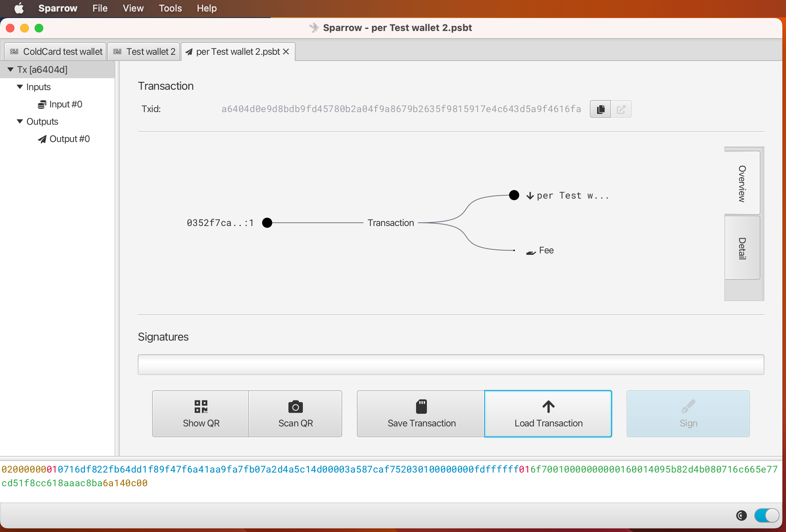Click the Show QR button

click(x=201, y=414)
